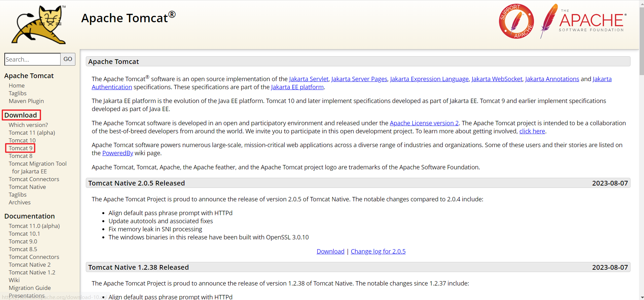Click the Download sidebar heading
The height and width of the screenshot is (300, 644).
pos(21,115)
